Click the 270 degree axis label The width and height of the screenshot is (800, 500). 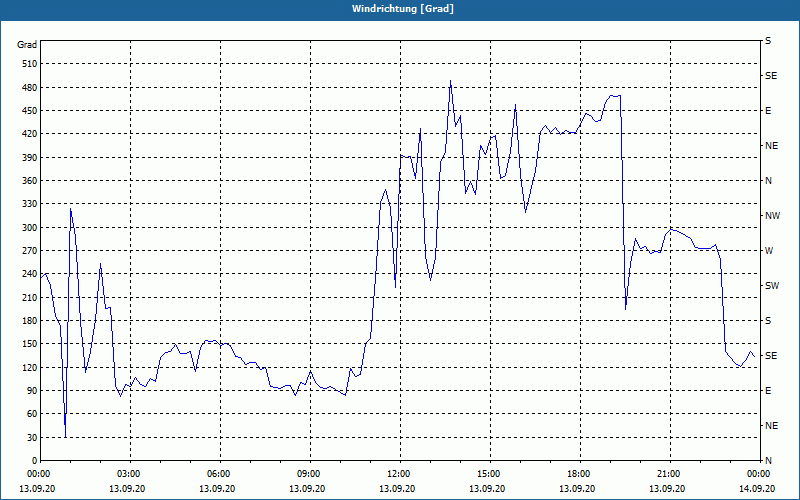pos(31,251)
